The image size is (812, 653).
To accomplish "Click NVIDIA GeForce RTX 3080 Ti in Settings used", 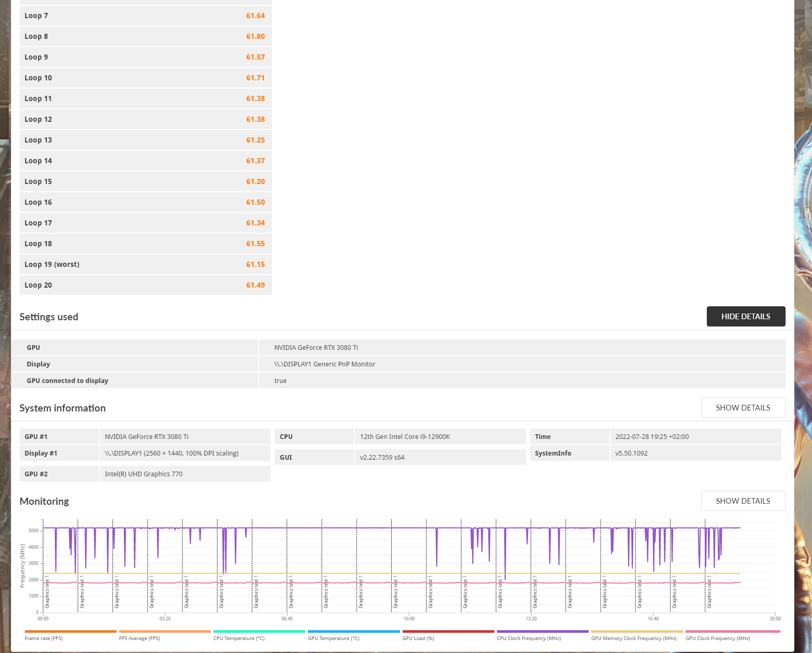I will tap(316, 347).
